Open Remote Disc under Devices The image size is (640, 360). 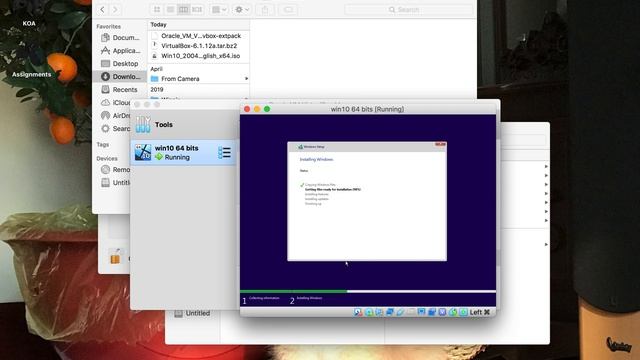(x=115, y=169)
